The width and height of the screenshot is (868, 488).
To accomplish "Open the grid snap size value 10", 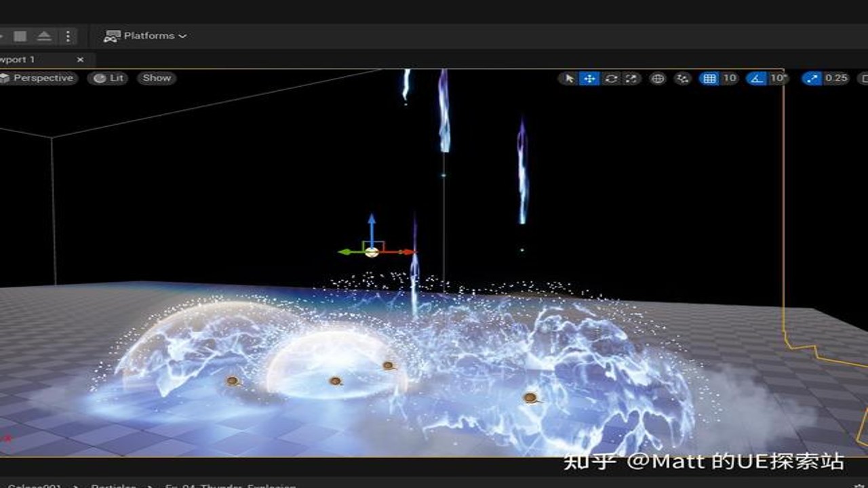I will (730, 79).
